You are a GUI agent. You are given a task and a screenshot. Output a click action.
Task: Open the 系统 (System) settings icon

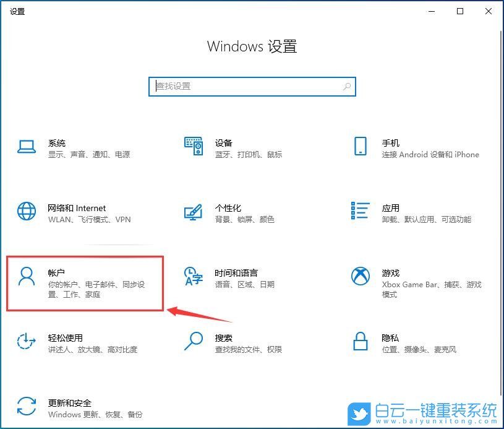pos(26,146)
